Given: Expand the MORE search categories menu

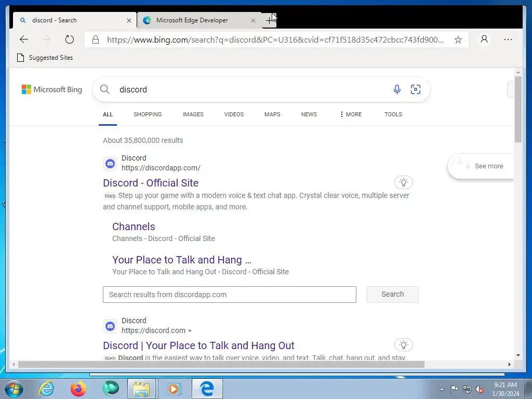Looking at the screenshot, I should (351, 114).
